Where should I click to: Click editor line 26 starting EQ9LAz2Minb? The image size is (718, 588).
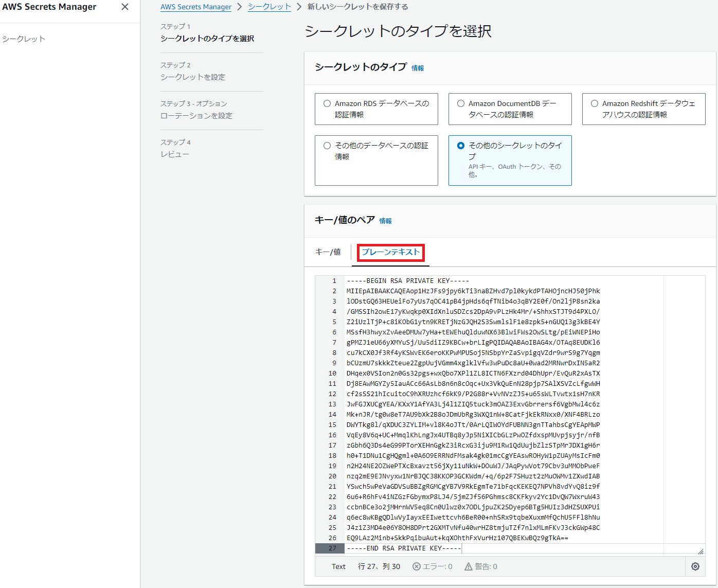457,538
